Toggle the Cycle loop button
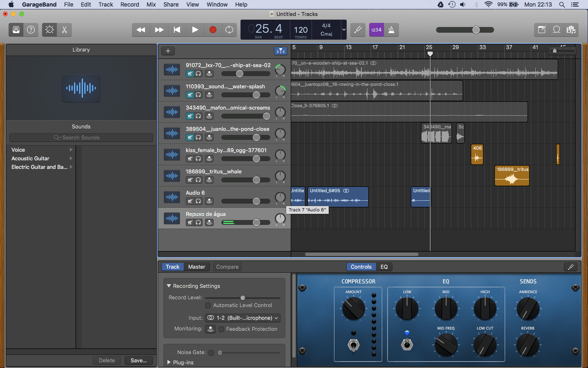588x368 pixels. [229, 30]
